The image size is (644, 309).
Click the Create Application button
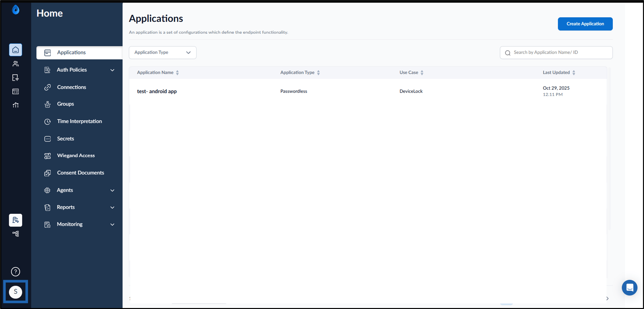(x=585, y=24)
